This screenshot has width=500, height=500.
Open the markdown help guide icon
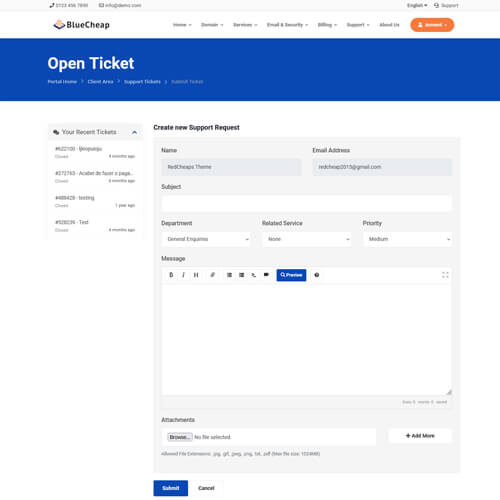[317, 275]
